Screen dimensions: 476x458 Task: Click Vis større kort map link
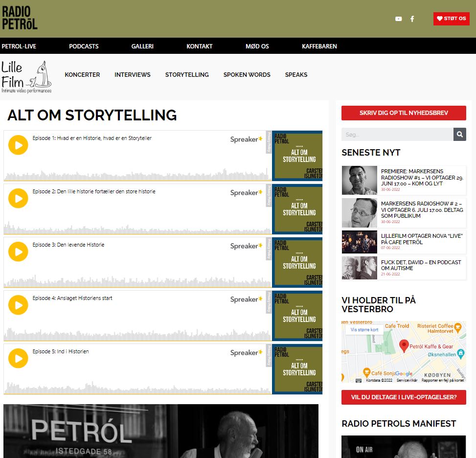pos(364,329)
